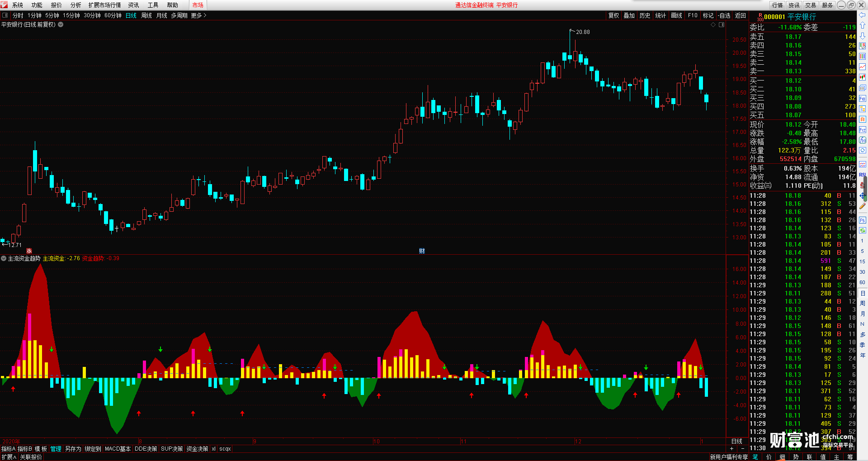Click the 画线 button
This screenshot has width=868, height=461.
tap(677, 15)
